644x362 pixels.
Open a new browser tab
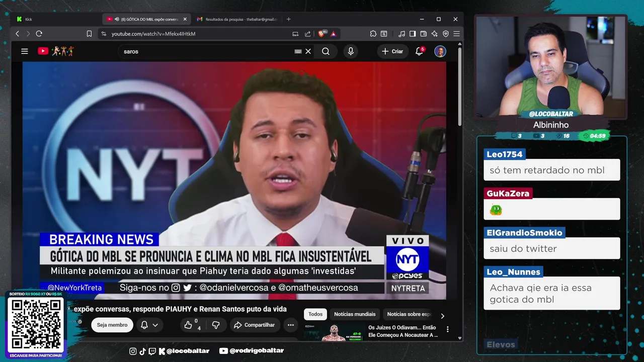click(x=288, y=19)
